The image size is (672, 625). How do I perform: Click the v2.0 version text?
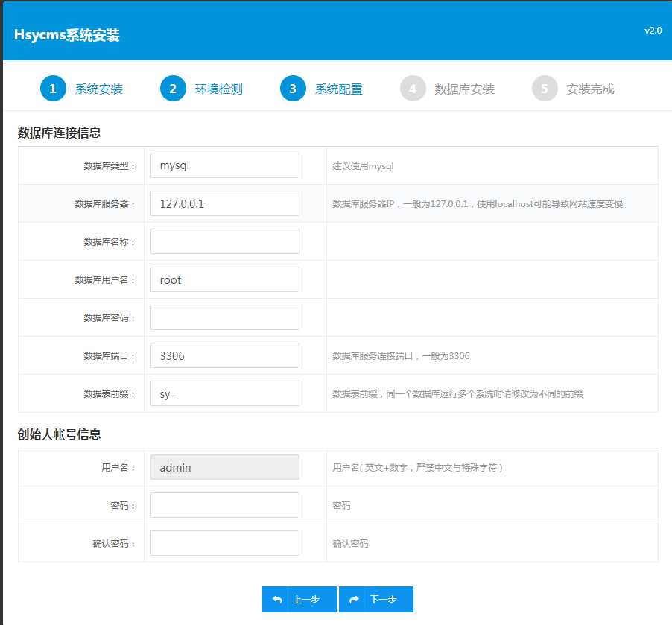coord(653,31)
